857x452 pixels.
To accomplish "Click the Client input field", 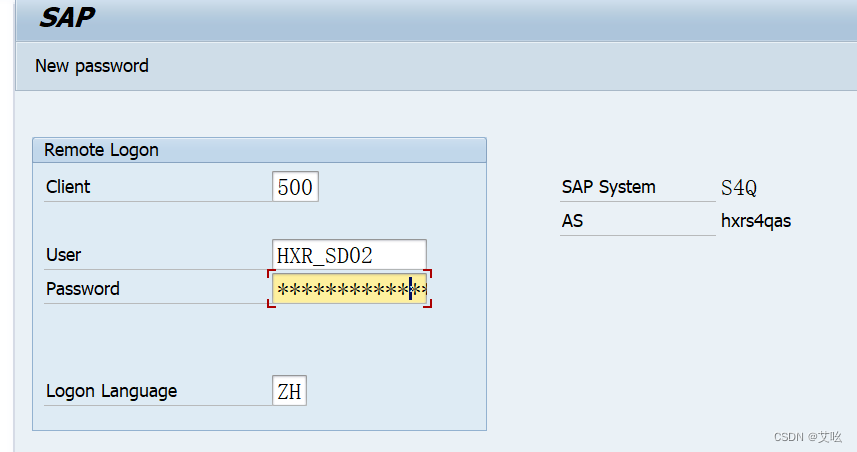I will pyautogui.click(x=295, y=186).
